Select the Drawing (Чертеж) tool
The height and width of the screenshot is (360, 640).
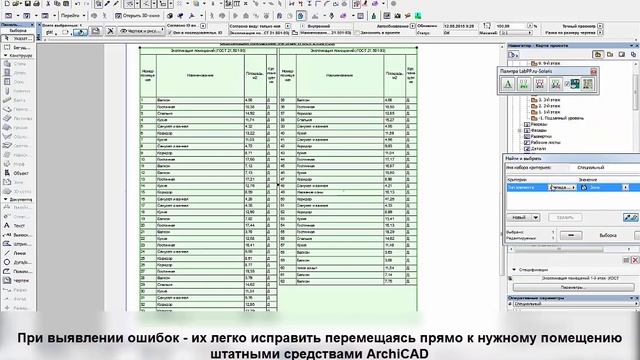18,280
